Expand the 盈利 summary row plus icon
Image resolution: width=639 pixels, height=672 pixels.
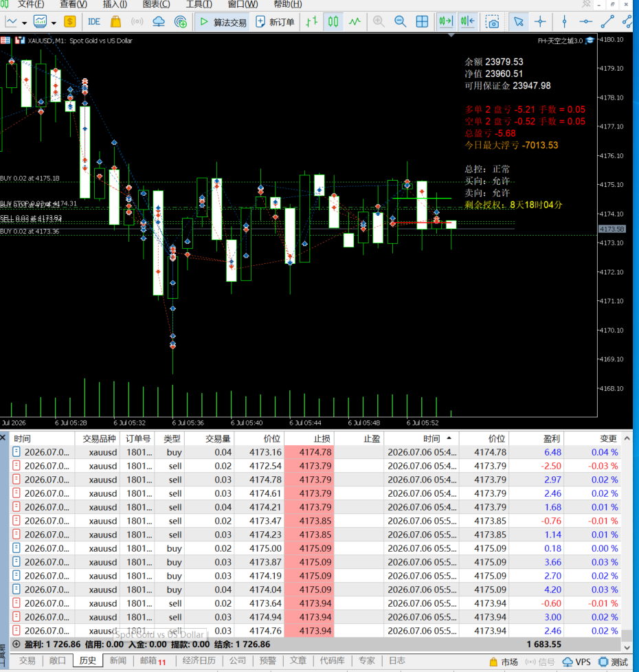point(16,644)
